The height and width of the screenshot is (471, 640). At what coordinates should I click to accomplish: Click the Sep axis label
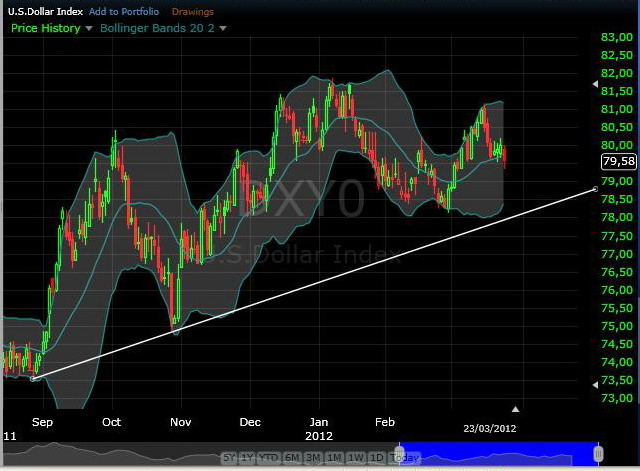coord(42,422)
